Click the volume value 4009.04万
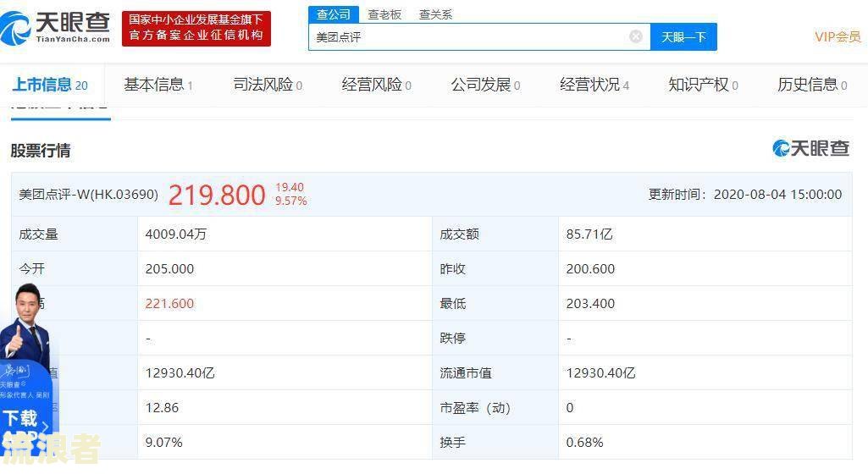This screenshot has width=868, height=474. (x=176, y=234)
